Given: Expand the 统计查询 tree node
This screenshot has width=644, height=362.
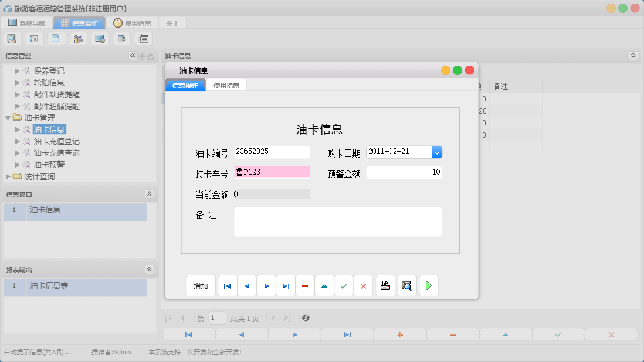Looking at the screenshot, I should click(x=9, y=176).
